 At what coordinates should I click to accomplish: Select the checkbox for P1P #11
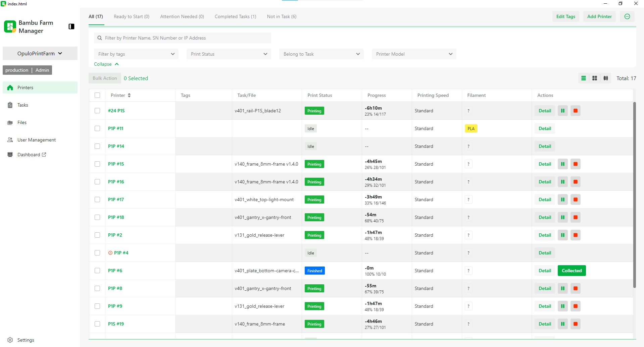(97, 128)
